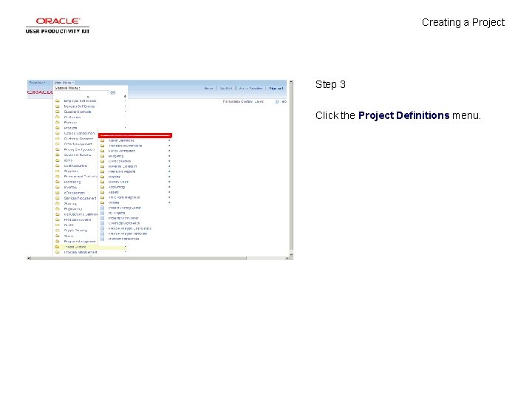Click Add to Favorites link
Screen dimensions: 532x399
coord(250,88)
